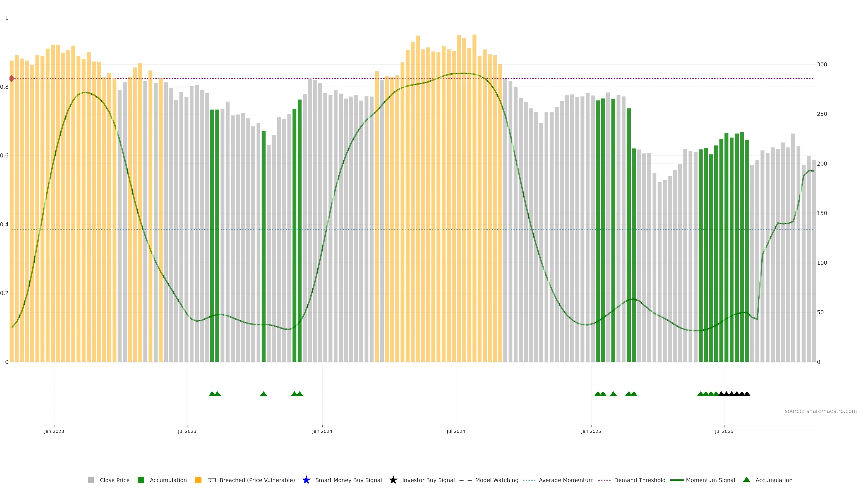868x488 pixels.
Task: Click the Momentum Signal green line icon
Action: click(x=677, y=480)
